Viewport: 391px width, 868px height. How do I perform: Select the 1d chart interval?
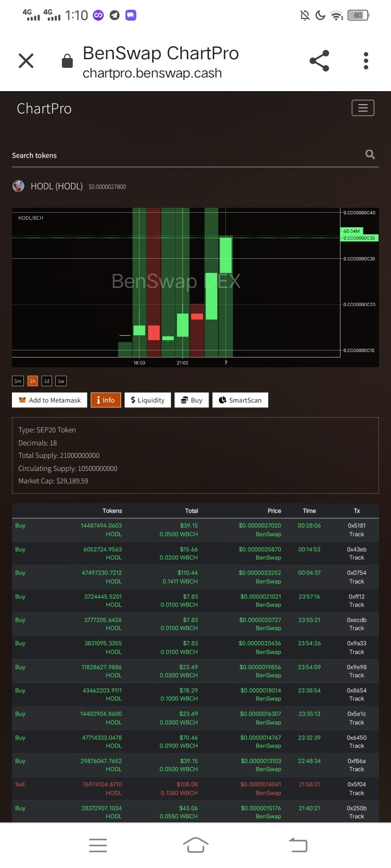click(47, 381)
